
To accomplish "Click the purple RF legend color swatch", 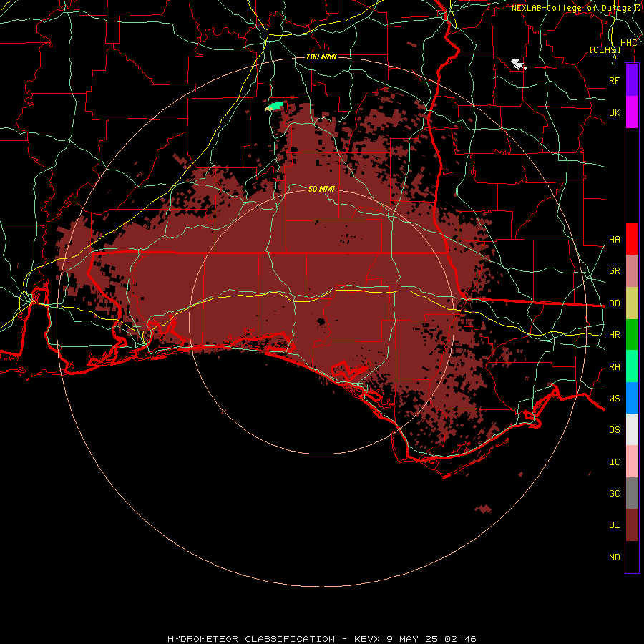I will [x=632, y=80].
